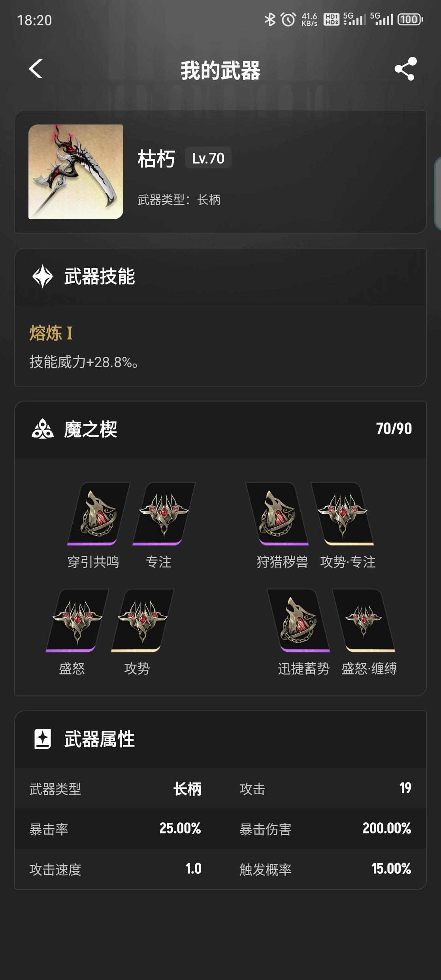Select the 攻势 wedge icon
The image size is (441, 980).
pyautogui.click(x=142, y=620)
